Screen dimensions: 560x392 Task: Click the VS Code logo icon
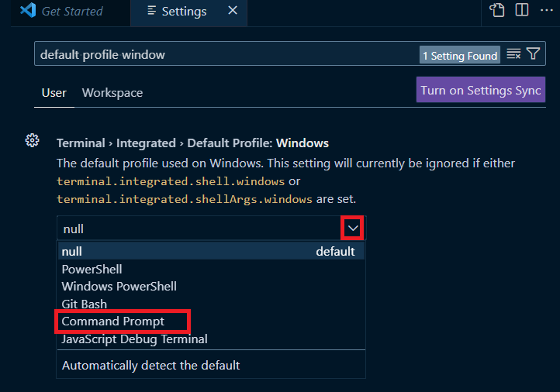click(x=28, y=10)
